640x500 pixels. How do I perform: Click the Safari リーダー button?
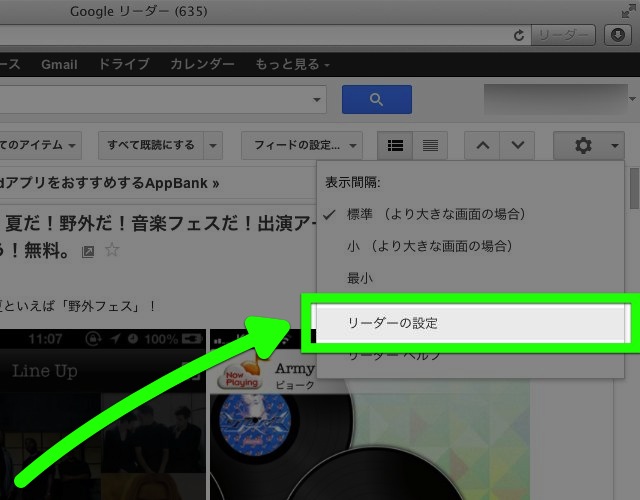tap(563, 35)
